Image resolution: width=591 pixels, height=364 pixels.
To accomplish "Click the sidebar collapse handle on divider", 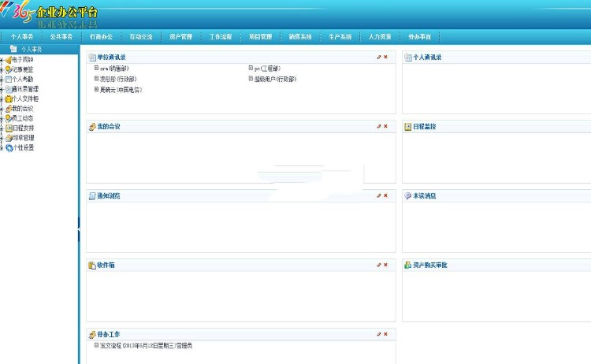I will point(79,228).
